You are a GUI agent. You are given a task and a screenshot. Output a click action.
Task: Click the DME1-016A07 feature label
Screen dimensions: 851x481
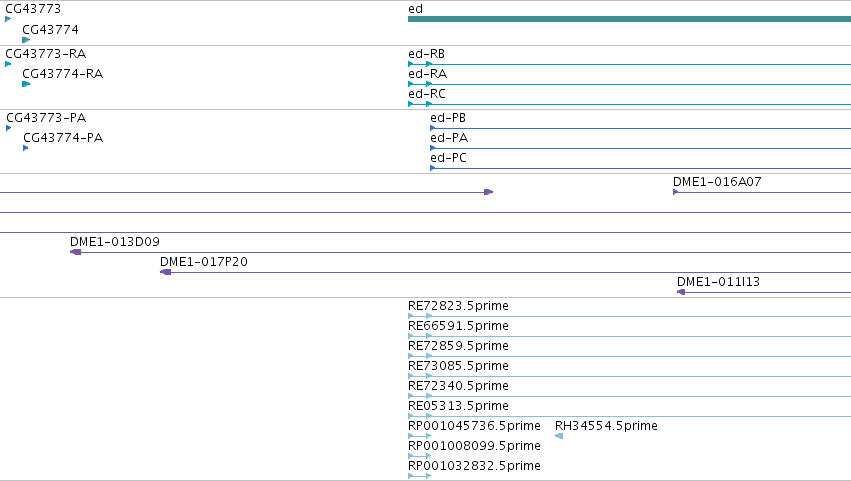click(717, 182)
